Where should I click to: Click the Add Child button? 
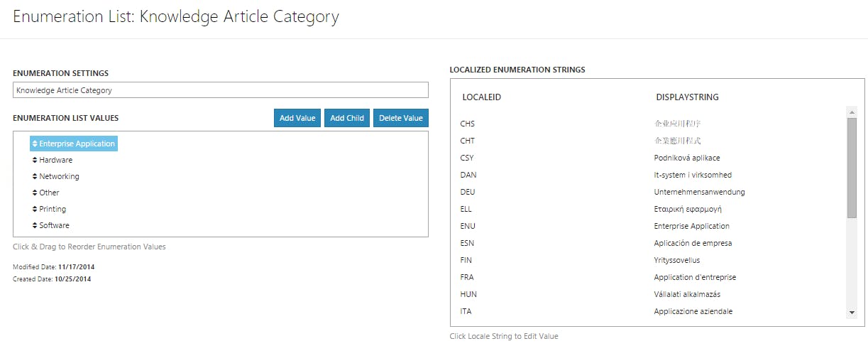(347, 118)
